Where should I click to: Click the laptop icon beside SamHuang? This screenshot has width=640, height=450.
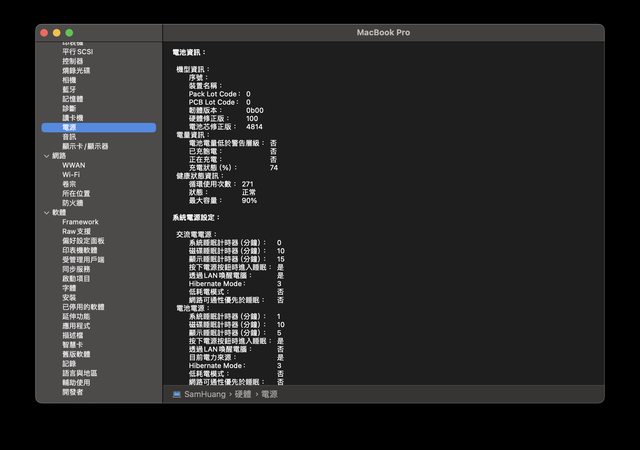(x=176, y=394)
